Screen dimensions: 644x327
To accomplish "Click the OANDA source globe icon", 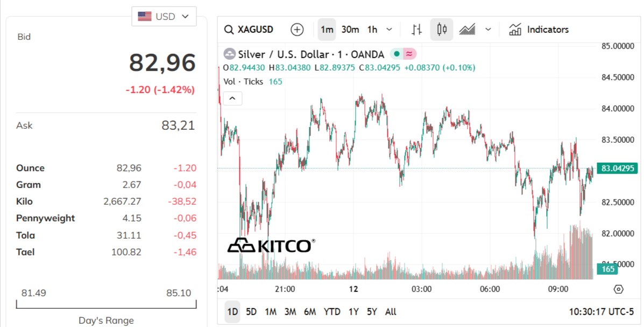I will pos(229,54).
